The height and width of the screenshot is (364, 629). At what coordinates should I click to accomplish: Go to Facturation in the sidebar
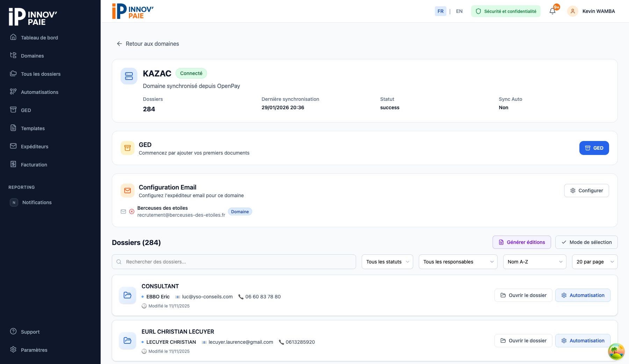pos(34,165)
